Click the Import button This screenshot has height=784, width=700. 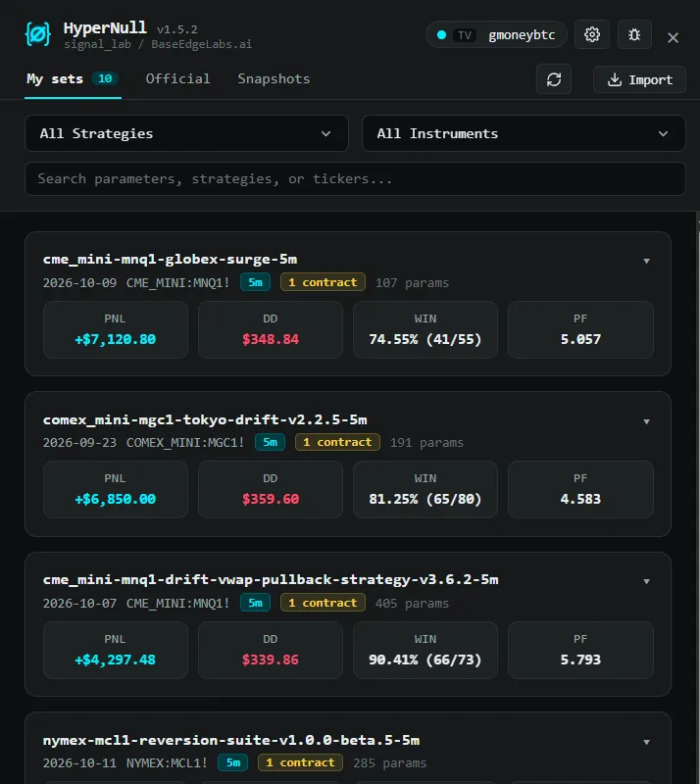point(639,79)
